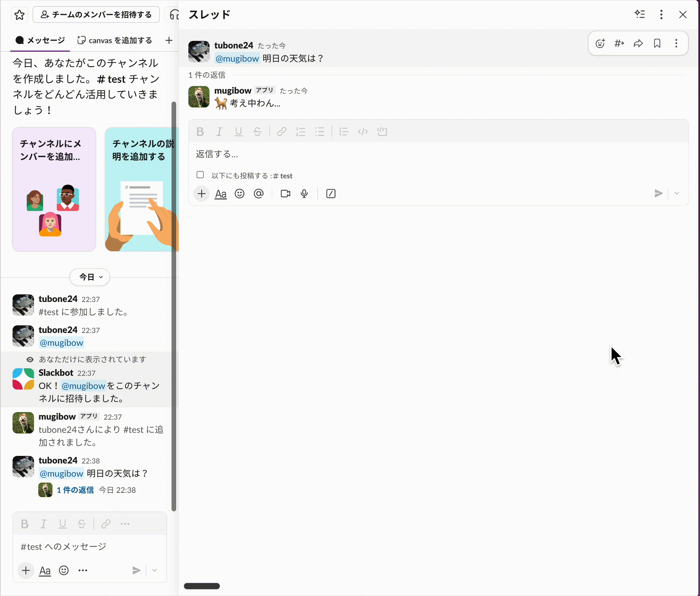700x596 pixels.
Task: Open the emoji picker in the thread composer
Action: point(239,194)
